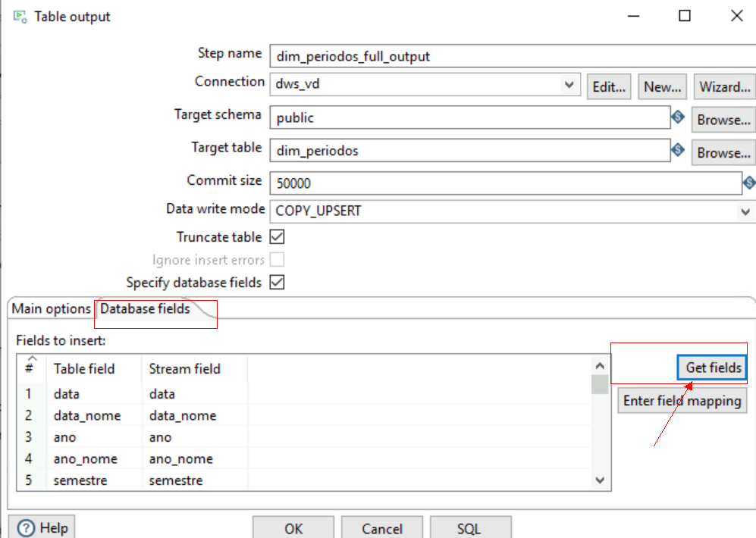The image size is (756, 538).
Task: Click into the Commit size field
Action: [506, 183]
